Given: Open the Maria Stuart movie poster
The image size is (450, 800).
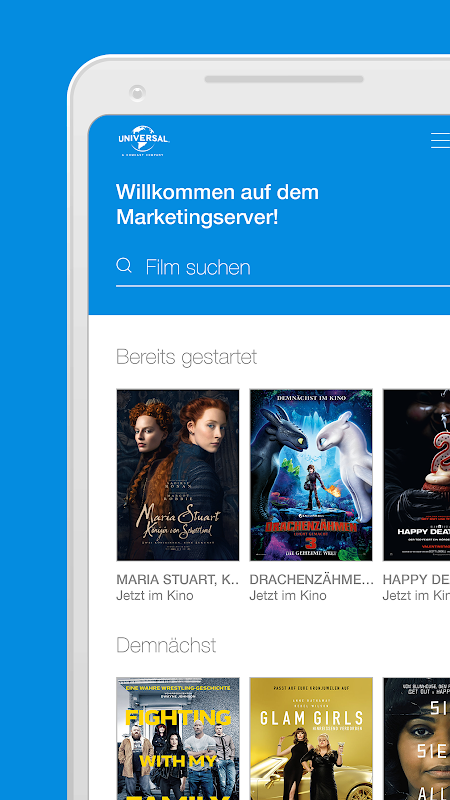Looking at the screenshot, I should [178, 475].
